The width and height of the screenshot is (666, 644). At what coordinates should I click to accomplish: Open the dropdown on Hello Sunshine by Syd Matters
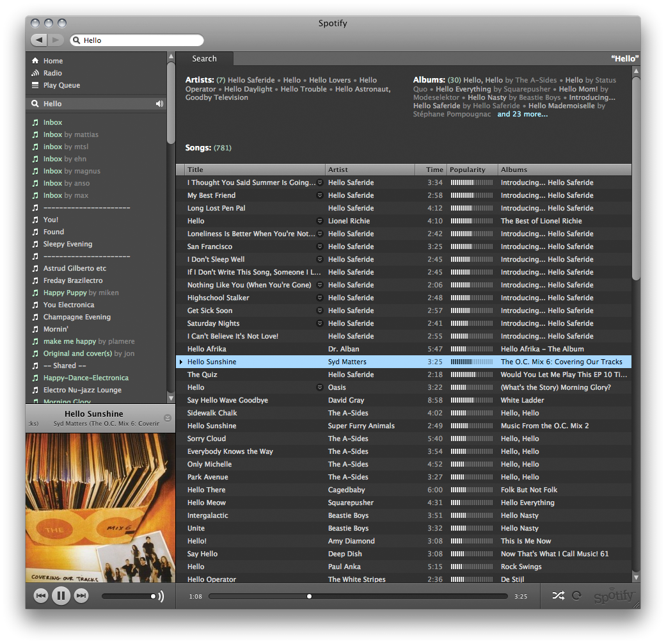[x=319, y=362]
